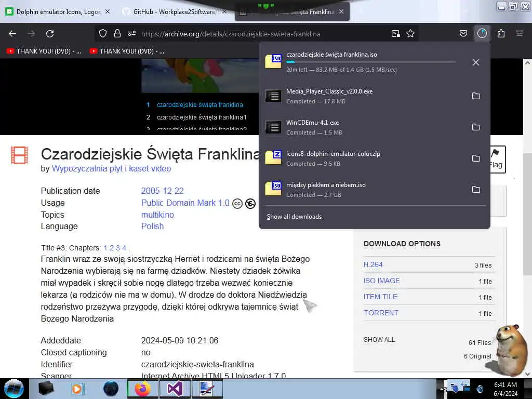Show między piekłem a niebem.iso in folder

[x=476, y=190]
